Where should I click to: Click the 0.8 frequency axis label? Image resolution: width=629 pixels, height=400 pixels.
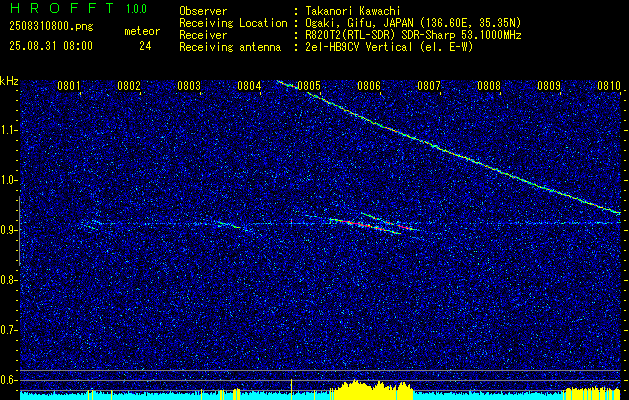pyautogui.click(x=8, y=280)
